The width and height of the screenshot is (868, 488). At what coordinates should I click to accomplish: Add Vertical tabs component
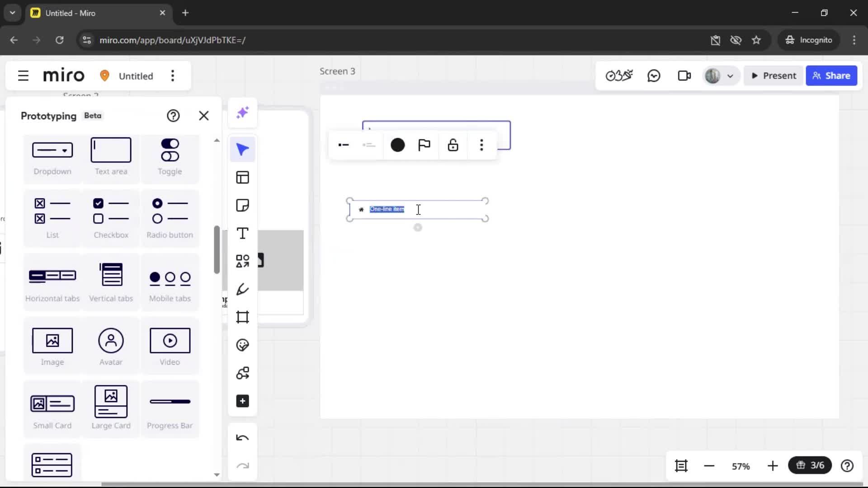click(111, 282)
